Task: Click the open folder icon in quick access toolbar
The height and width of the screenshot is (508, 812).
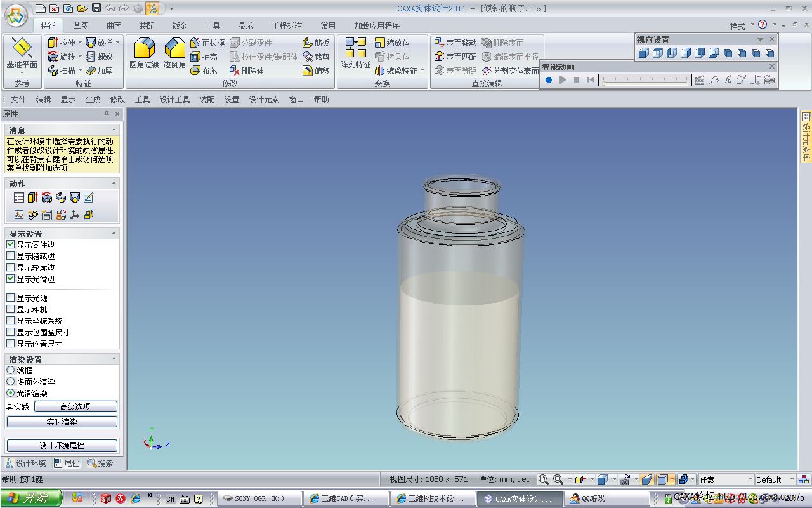Action: [x=82, y=8]
